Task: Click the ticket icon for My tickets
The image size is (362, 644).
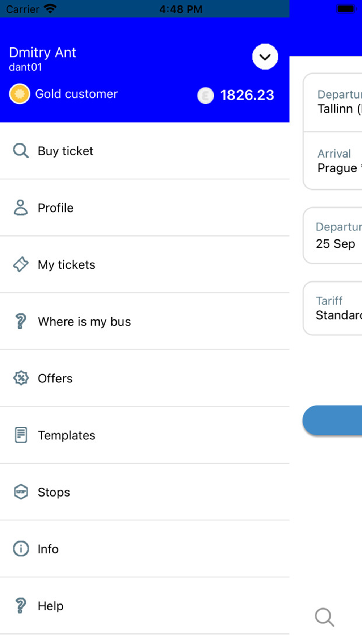Action: pyautogui.click(x=21, y=264)
